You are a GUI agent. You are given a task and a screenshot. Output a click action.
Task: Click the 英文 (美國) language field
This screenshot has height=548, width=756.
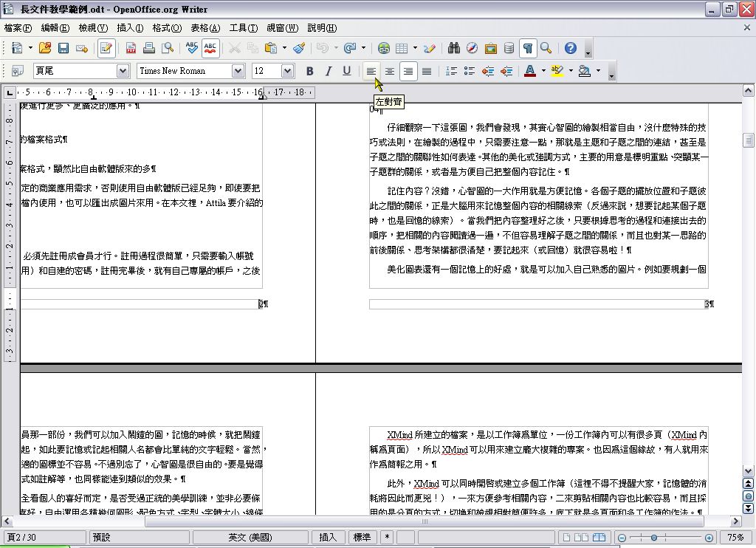pyautogui.click(x=250, y=538)
